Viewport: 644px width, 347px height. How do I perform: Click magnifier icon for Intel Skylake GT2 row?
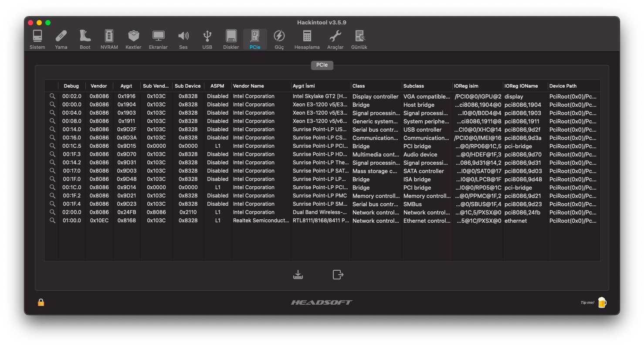tap(52, 96)
